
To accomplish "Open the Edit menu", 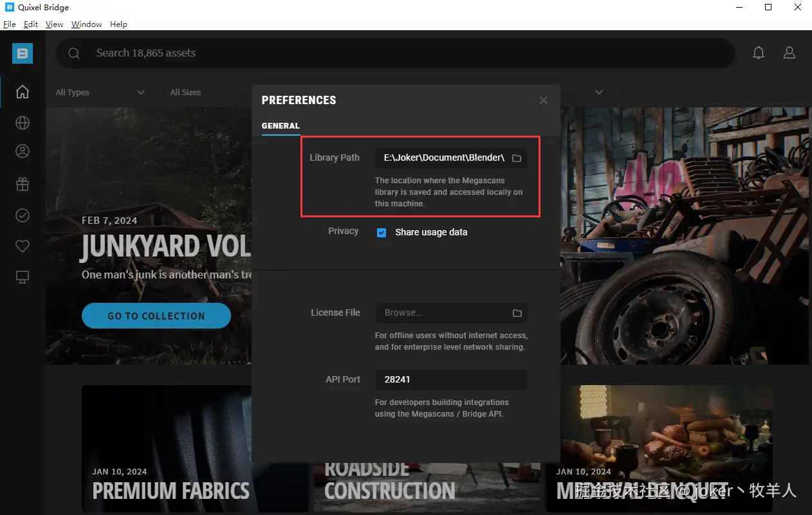I will point(31,24).
